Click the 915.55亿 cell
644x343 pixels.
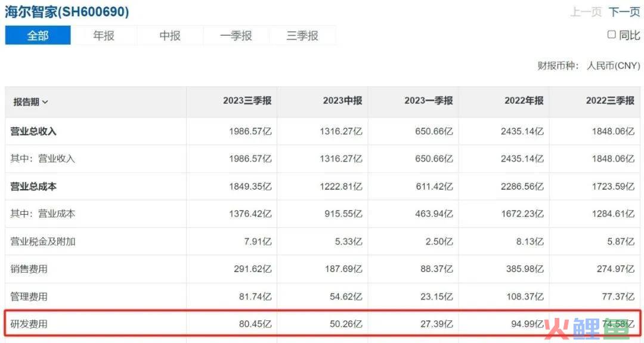click(343, 214)
